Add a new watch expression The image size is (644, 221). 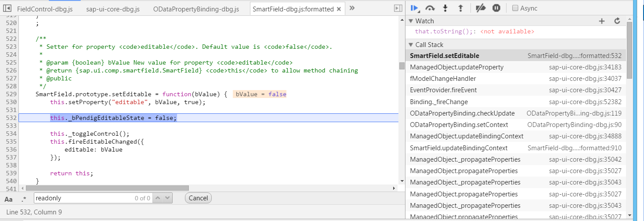click(x=602, y=21)
